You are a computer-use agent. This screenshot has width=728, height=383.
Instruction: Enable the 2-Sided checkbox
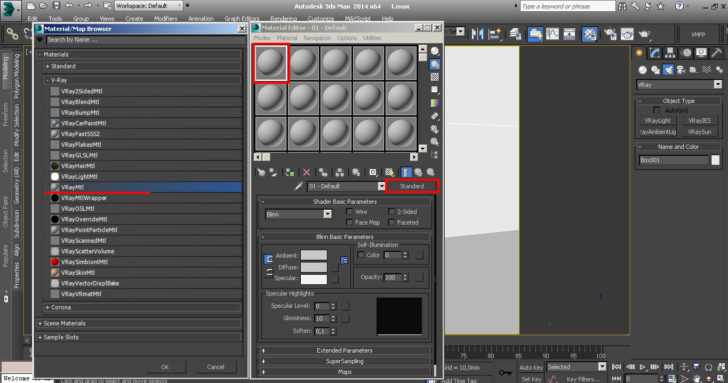coord(391,212)
